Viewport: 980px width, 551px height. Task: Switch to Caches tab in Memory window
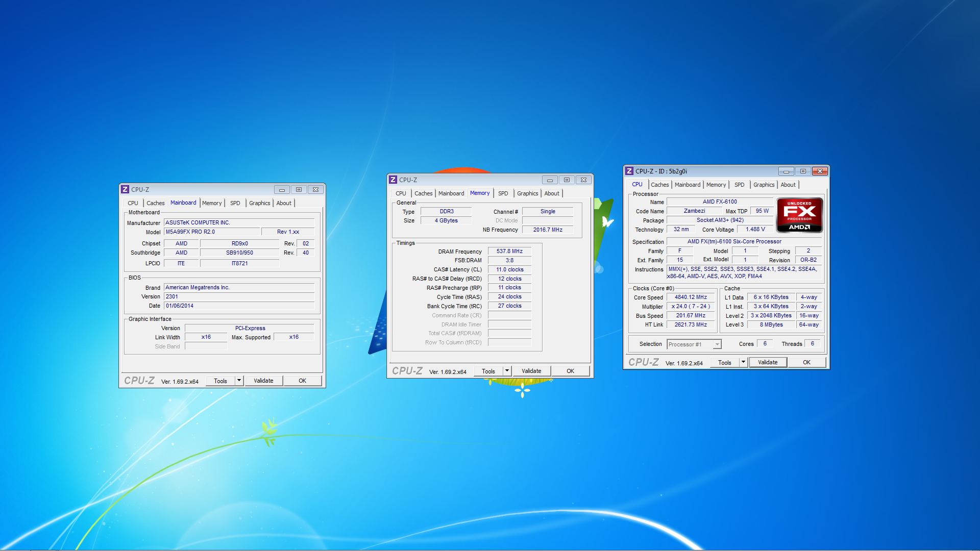pos(423,193)
